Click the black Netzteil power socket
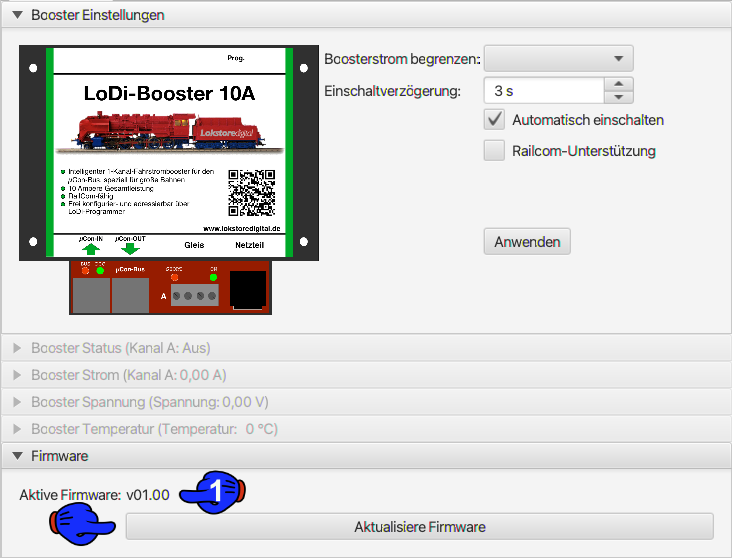The width and height of the screenshot is (732, 558). point(248,290)
